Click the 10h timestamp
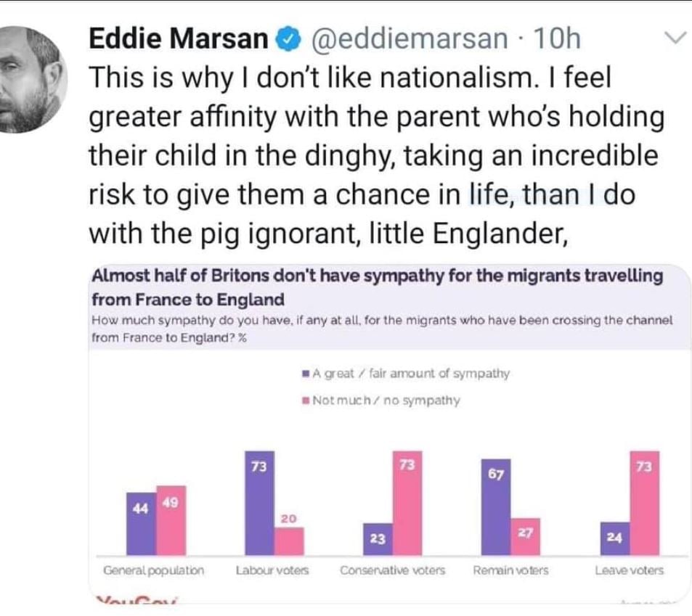Viewport: 692px width, 616px height. tap(557, 38)
